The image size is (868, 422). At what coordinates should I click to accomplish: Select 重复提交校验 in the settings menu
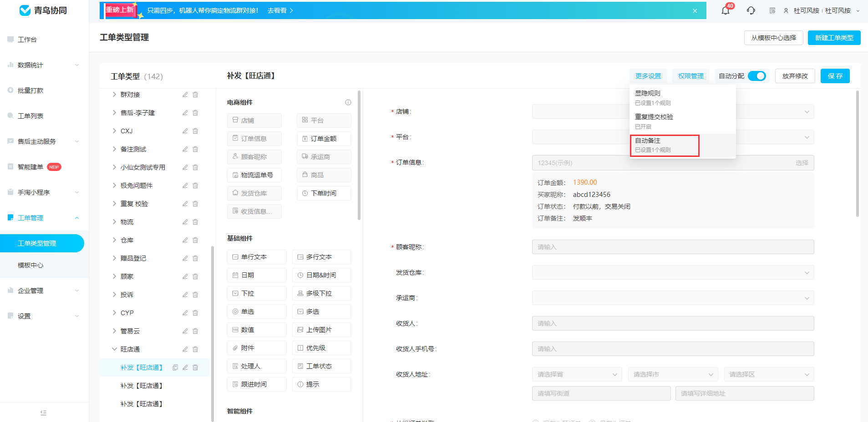(683, 121)
